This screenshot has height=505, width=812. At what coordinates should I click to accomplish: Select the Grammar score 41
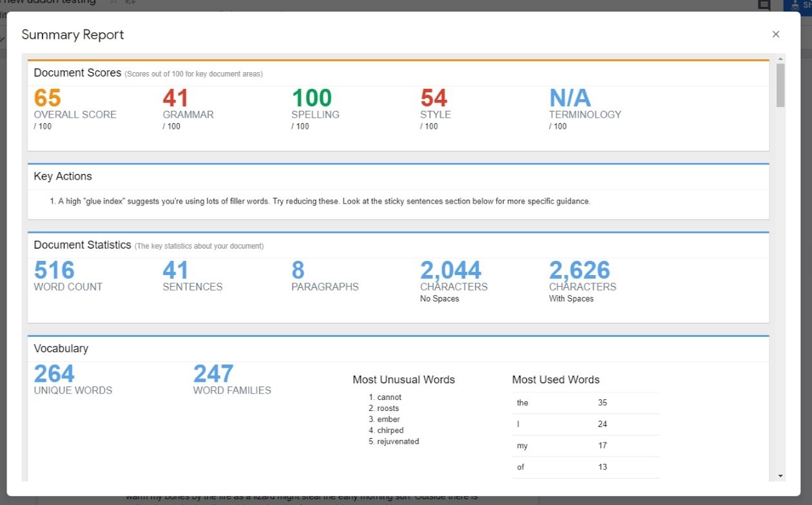(175, 98)
